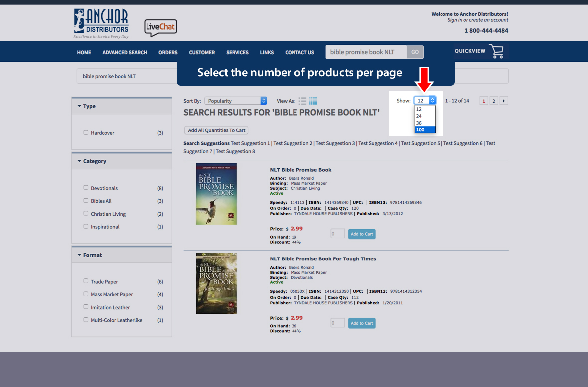Open ADVANCED SEARCH in the nav bar
Viewport: 588px width, 387px height.
pyautogui.click(x=125, y=52)
